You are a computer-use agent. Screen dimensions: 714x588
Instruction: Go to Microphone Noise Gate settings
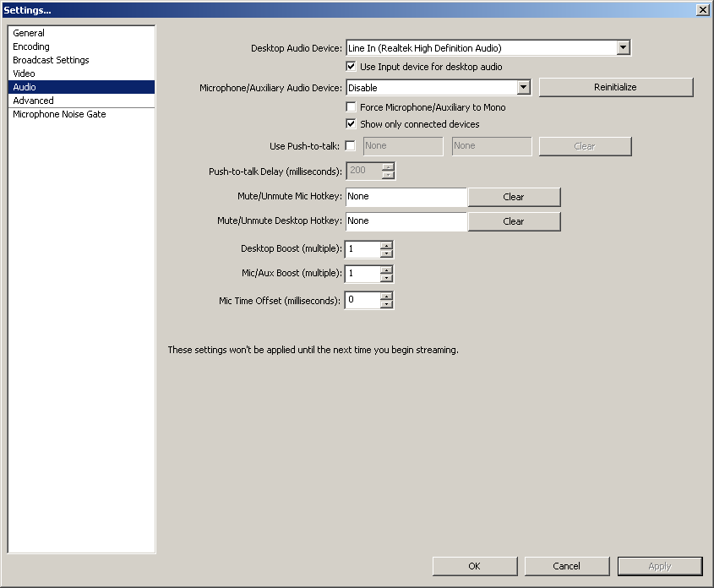pos(59,114)
